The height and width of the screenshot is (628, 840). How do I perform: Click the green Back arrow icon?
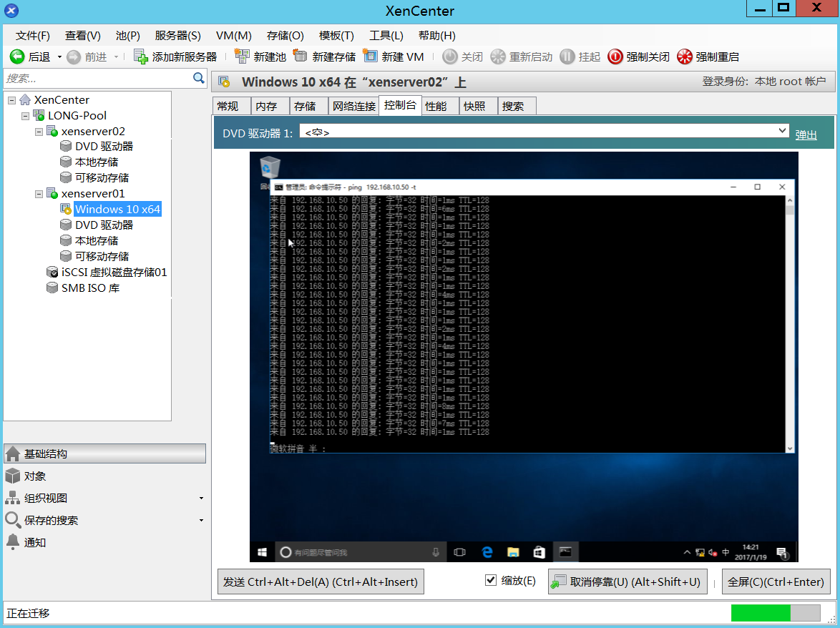[x=17, y=57]
